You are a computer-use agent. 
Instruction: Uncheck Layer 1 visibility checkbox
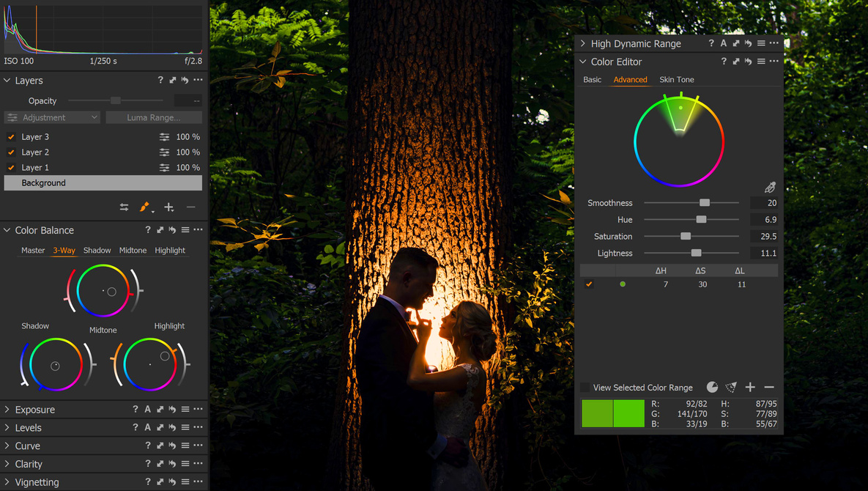[11, 168]
